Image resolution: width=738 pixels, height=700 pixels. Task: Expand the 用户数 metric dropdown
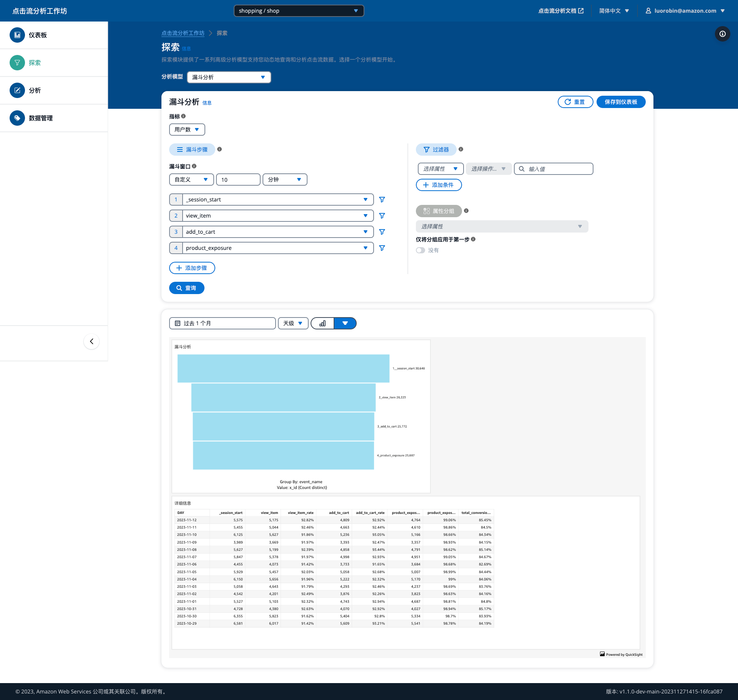[x=187, y=130]
